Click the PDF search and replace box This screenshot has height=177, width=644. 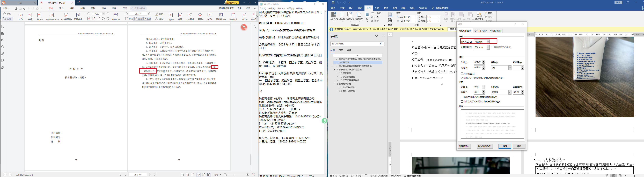tap(138, 8)
